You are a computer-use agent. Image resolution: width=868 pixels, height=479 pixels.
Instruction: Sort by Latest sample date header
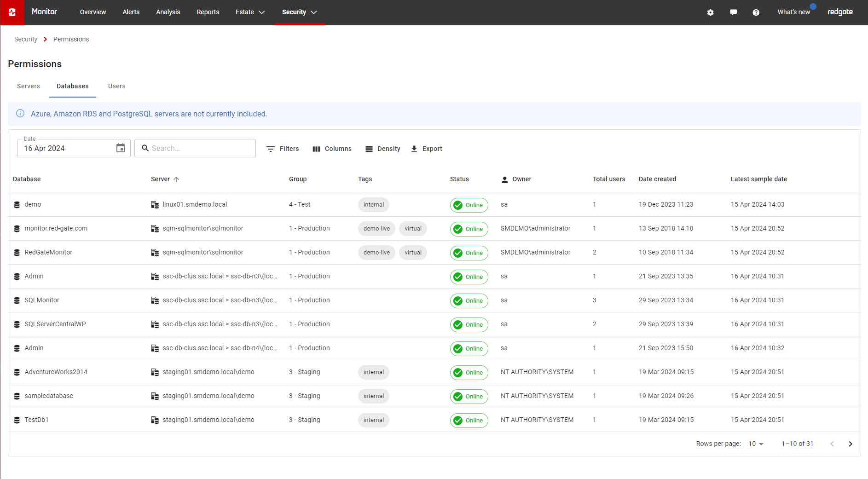click(759, 179)
